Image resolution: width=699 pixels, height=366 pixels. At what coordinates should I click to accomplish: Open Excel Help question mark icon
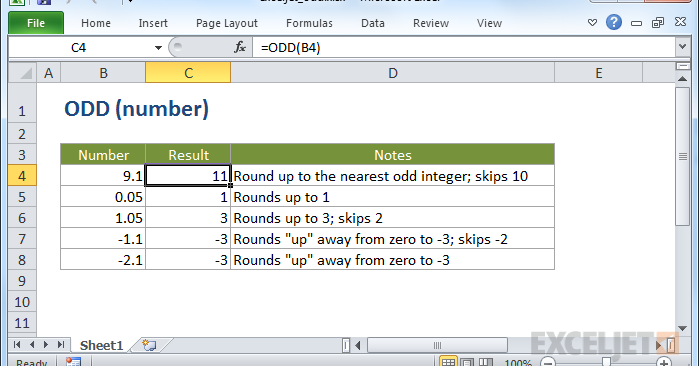614,22
